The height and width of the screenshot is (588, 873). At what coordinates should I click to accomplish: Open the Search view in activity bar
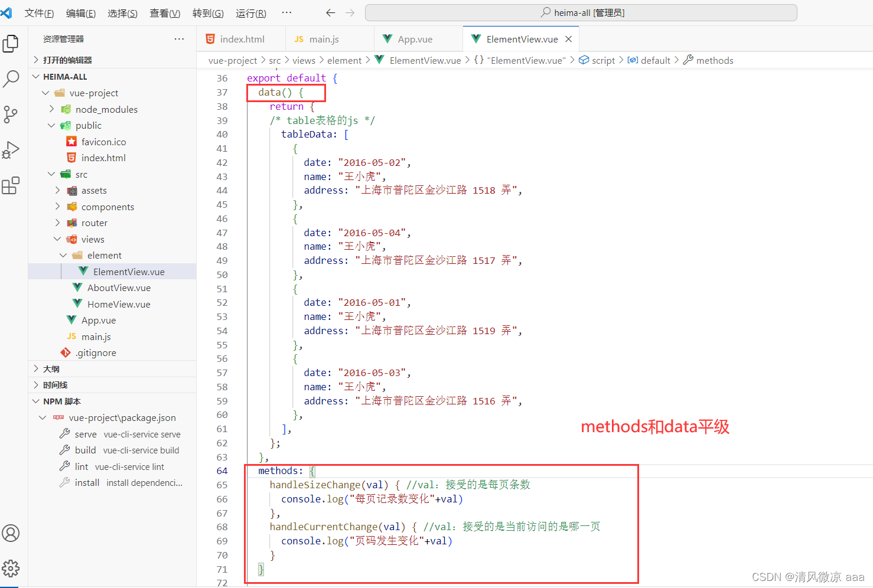coord(11,79)
